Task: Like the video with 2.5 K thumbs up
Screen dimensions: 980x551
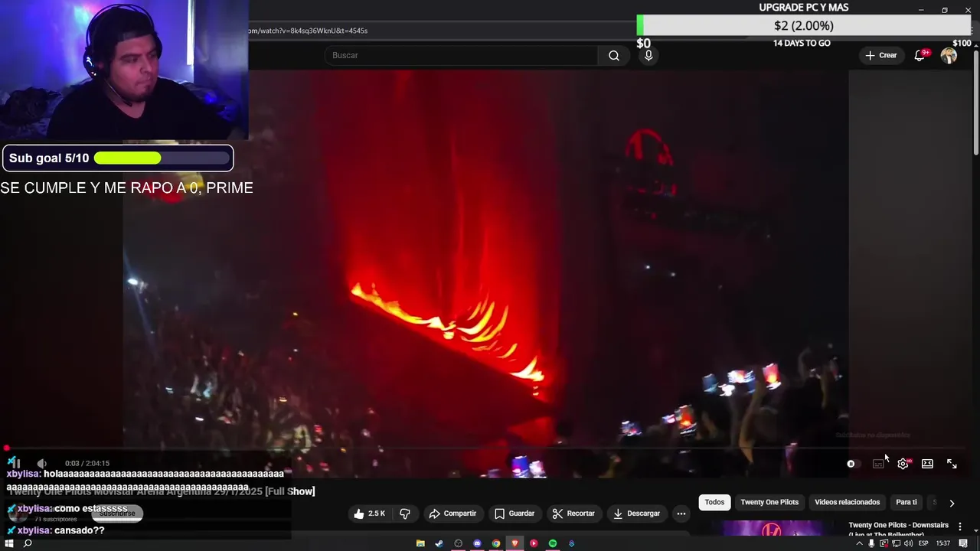Action: (x=369, y=514)
